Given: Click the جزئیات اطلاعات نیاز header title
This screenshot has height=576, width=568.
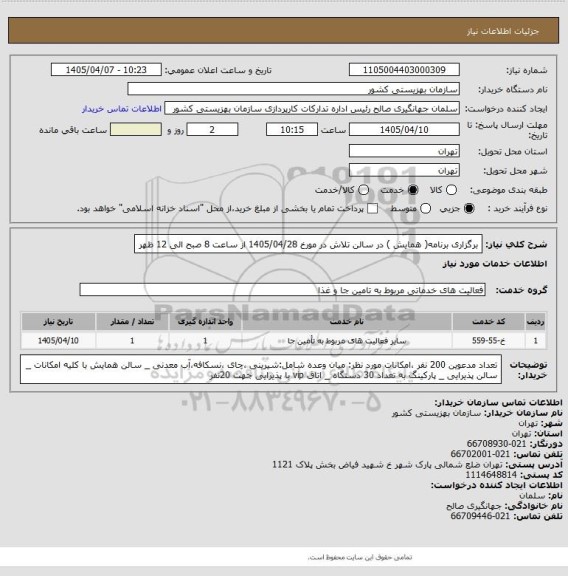Looking at the screenshot, I should click(503, 32).
